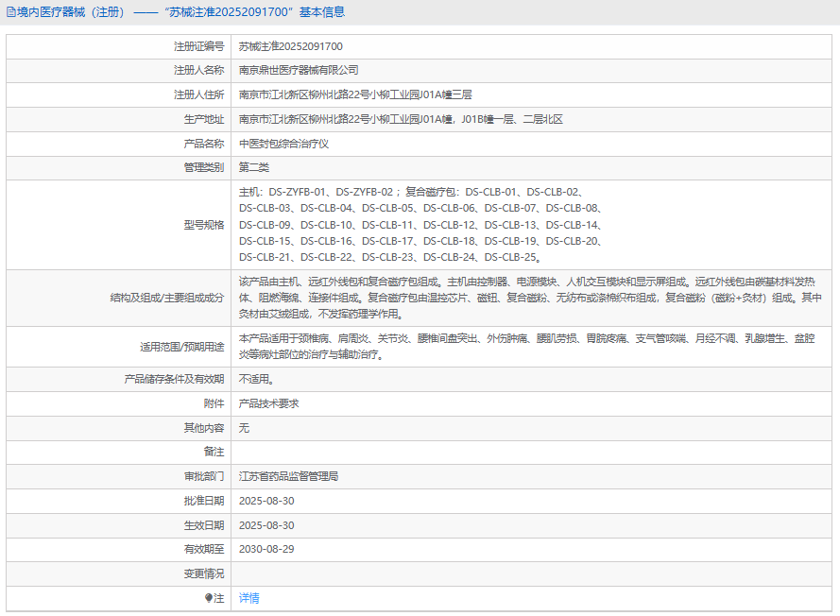
Task: Select the registrant address ending in J01A幢三层
Action: [355, 94]
